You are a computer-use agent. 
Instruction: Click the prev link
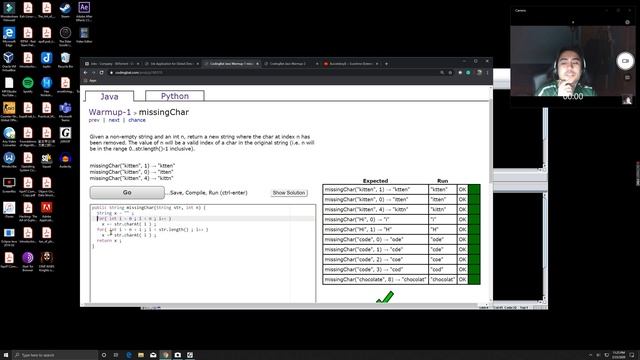pos(94,120)
